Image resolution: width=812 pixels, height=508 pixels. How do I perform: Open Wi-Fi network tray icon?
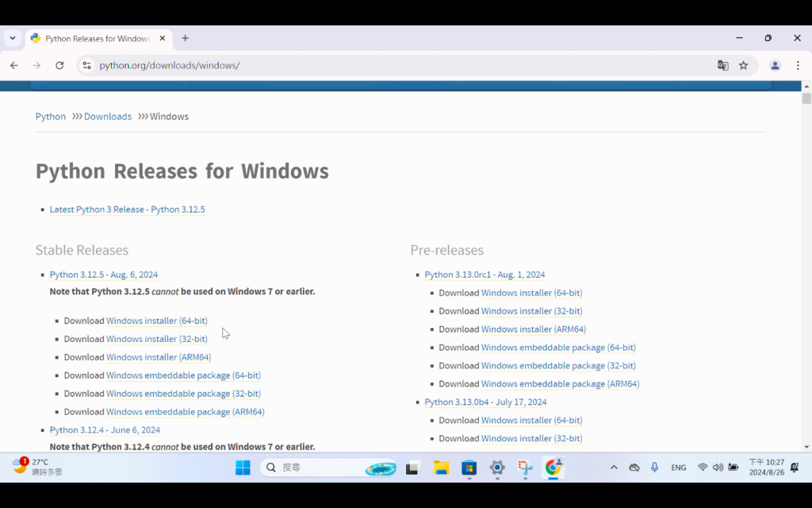703,468
